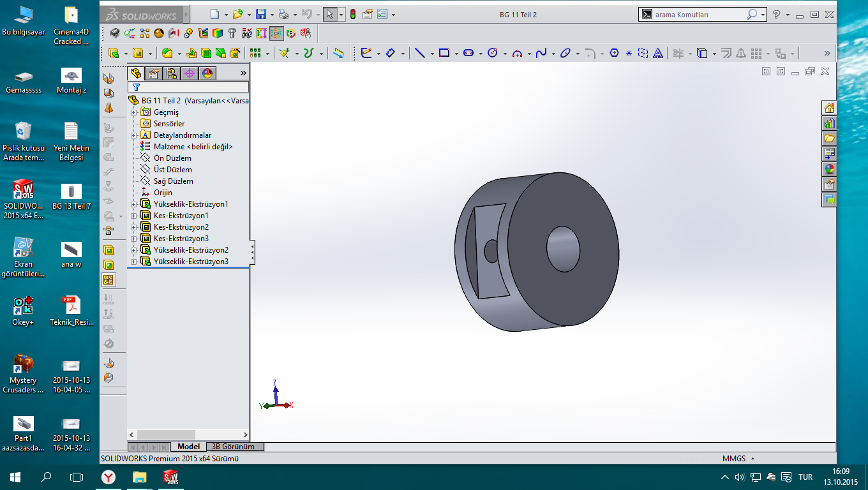868x490 pixels.
Task: Switch to the FeatureManager design tree tab
Action: [x=136, y=73]
